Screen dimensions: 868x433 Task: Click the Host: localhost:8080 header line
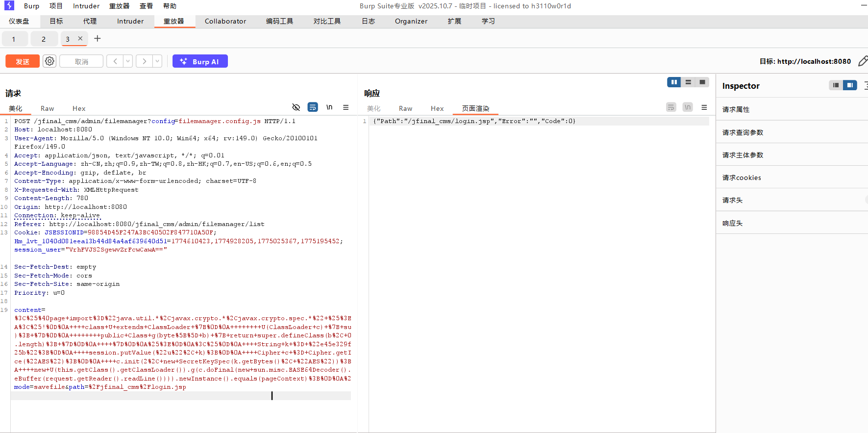click(x=53, y=129)
